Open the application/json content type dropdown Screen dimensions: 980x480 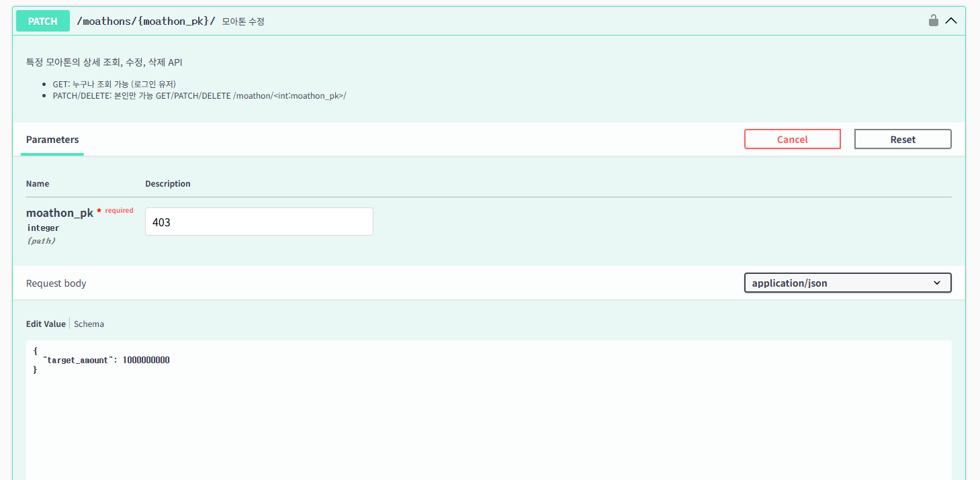848,283
